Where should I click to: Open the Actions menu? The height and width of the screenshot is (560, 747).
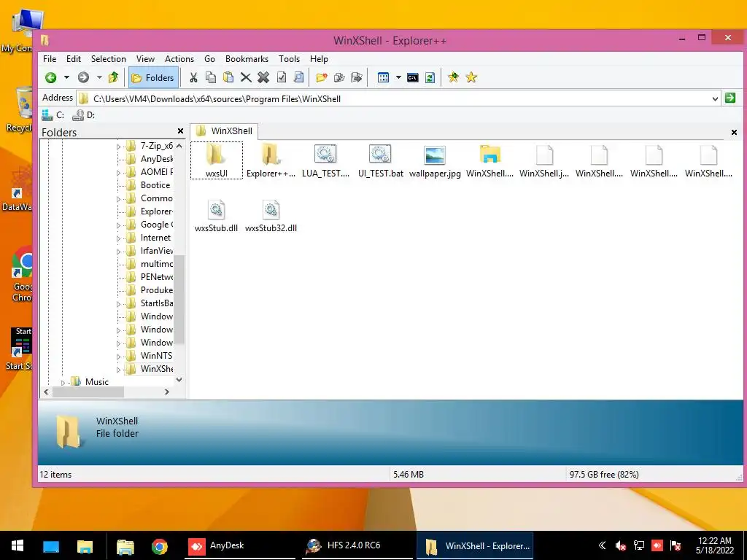(179, 59)
